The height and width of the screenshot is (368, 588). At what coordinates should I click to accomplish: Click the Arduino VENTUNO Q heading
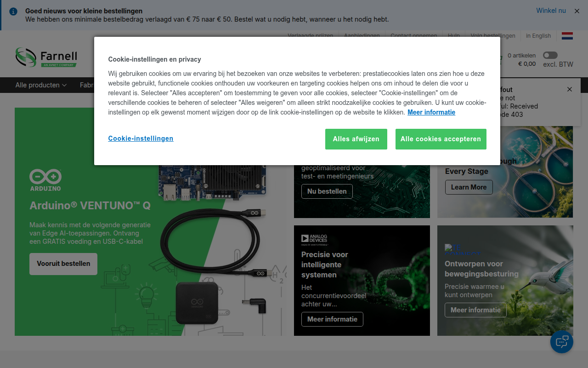90,206
